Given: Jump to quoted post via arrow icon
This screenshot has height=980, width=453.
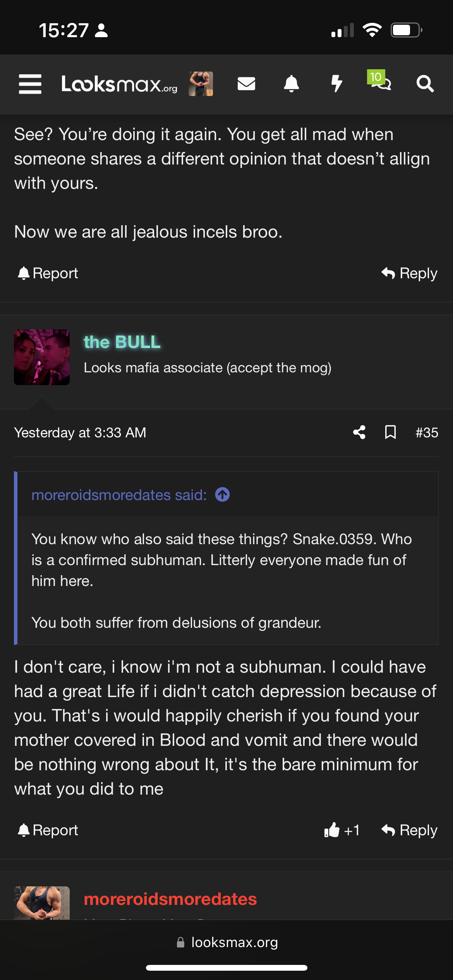Looking at the screenshot, I should coord(223,495).
